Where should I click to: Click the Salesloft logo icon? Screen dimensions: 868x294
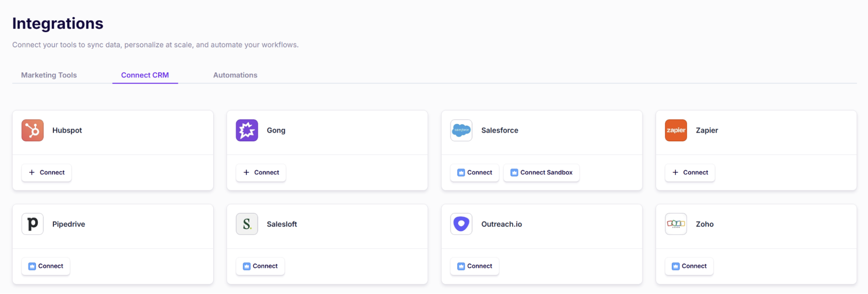point(247,224)
